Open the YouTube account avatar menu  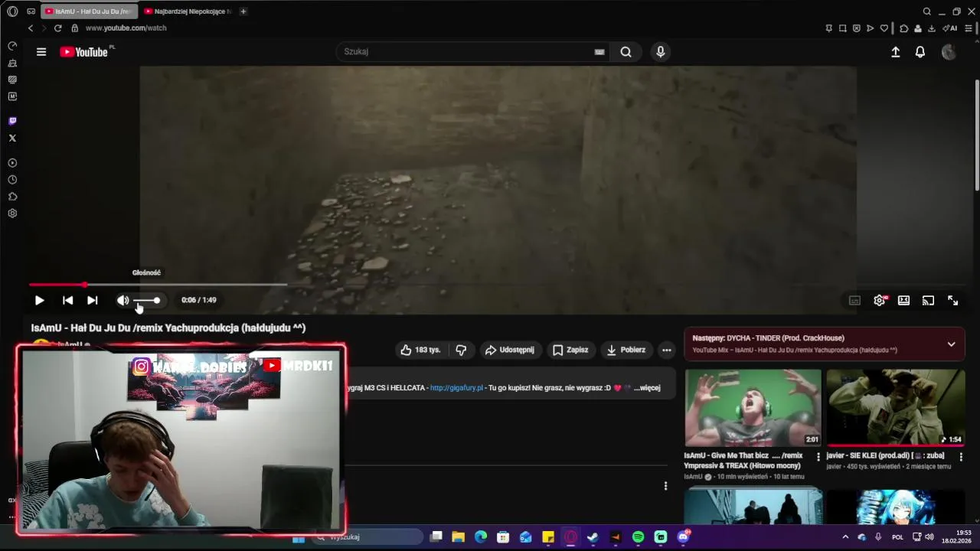tap(949, 52)
